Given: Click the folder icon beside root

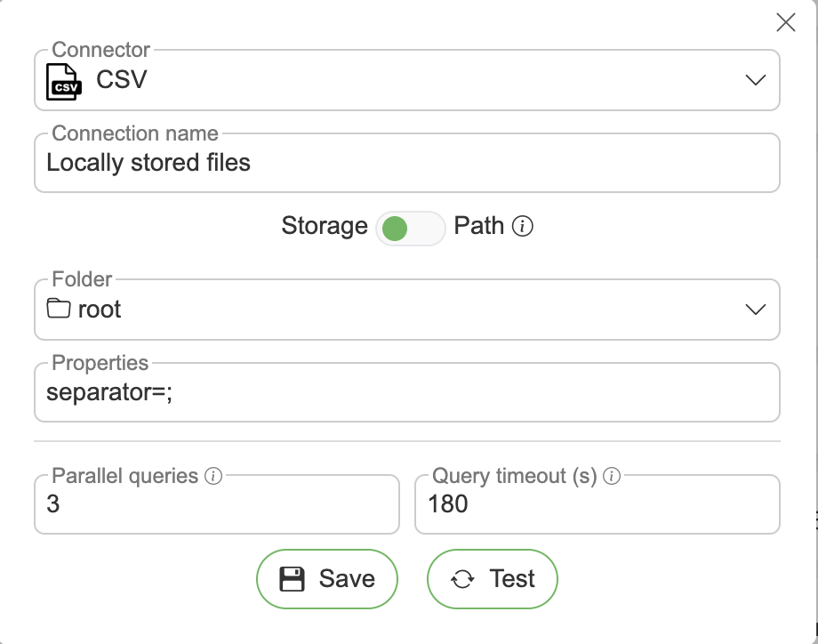Looking at the screenshot, I should click(59, 310).
